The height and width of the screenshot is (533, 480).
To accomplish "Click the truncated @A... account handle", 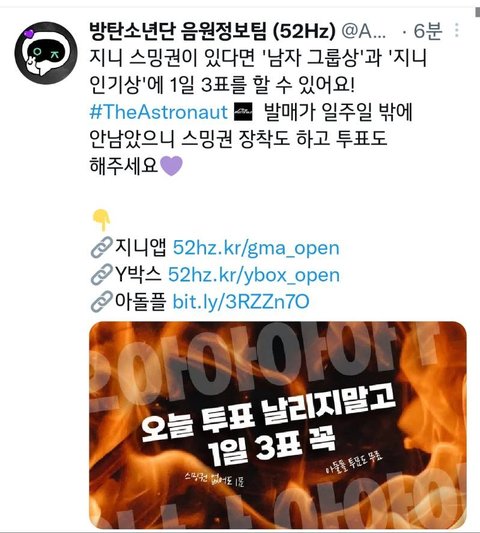I will coord(363,31).
